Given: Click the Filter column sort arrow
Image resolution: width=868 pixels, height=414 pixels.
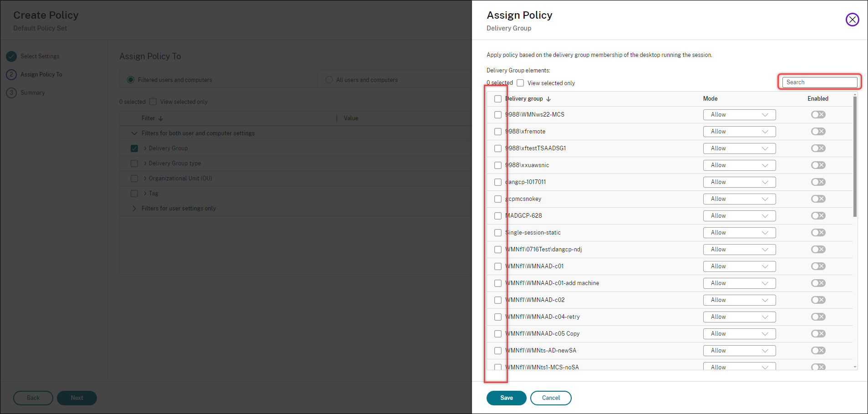Looking at the screenshot, I should coord(161,118).
